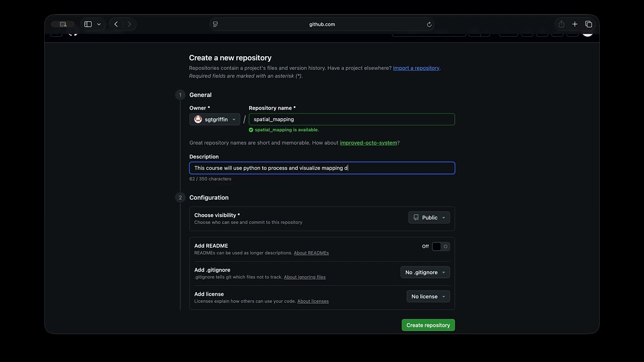The image size is (644, 362).
Task: Open the page menu icon in address bar
Action: (215, 24)
